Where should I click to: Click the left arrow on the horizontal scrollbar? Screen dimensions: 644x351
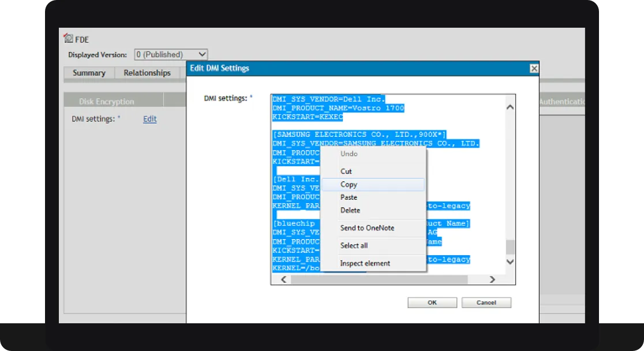(x=283, y=279)
